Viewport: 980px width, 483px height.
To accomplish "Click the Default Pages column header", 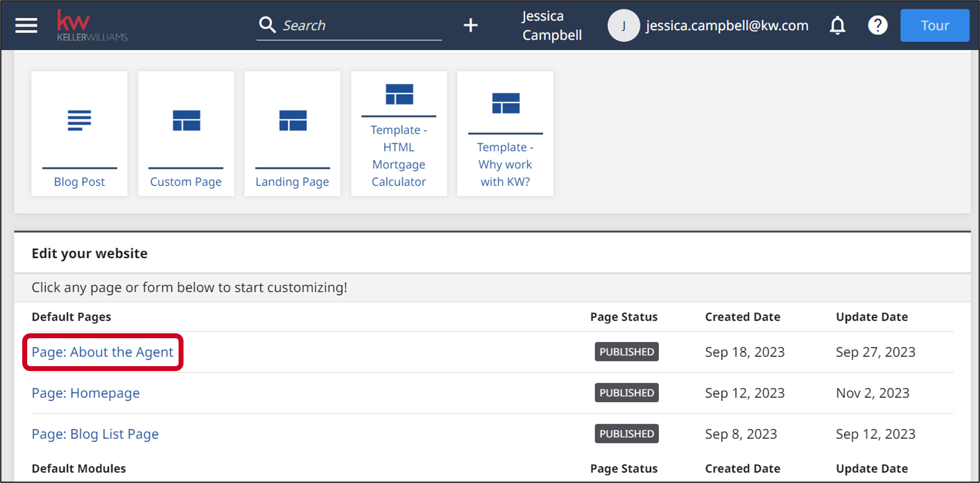I will pos(71,317).
